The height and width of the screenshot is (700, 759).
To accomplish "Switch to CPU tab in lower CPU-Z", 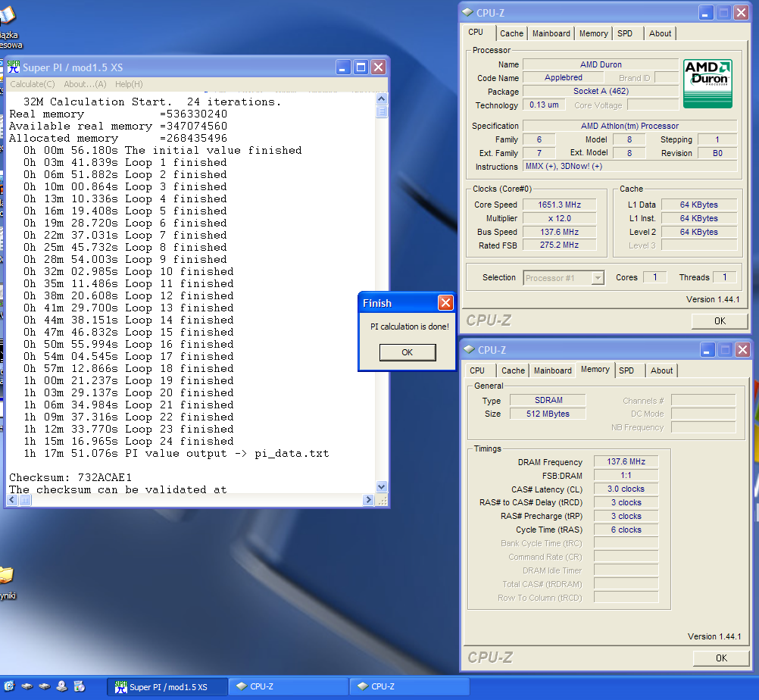I will (x=477, y=370).
